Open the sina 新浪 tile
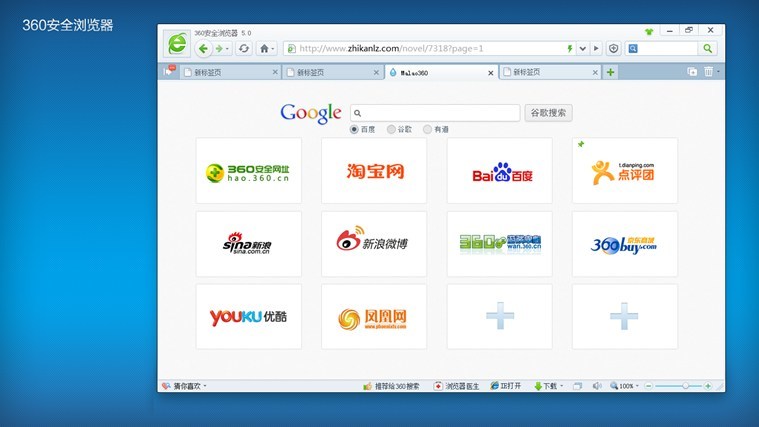759x427 pixels. 248,244
